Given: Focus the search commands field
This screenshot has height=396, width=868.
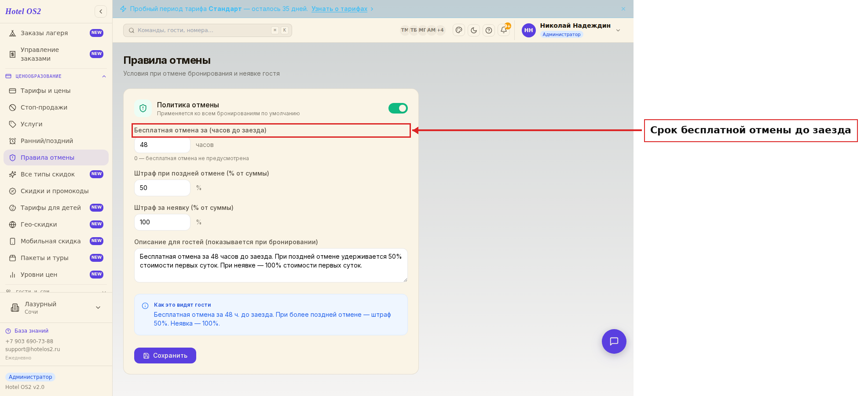Looking at the screenshot, I should tap(208, 30).
